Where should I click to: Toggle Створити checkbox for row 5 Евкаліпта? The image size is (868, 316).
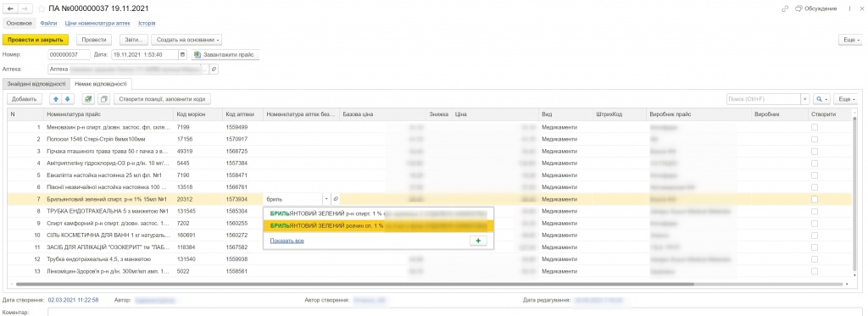pos(815,175)
